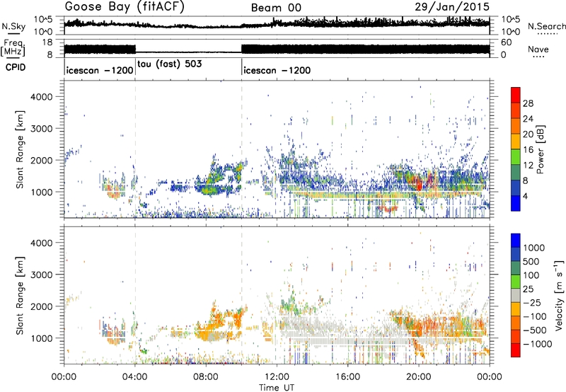Click the first 'icescan -1200' label

[x=100, y=70]
